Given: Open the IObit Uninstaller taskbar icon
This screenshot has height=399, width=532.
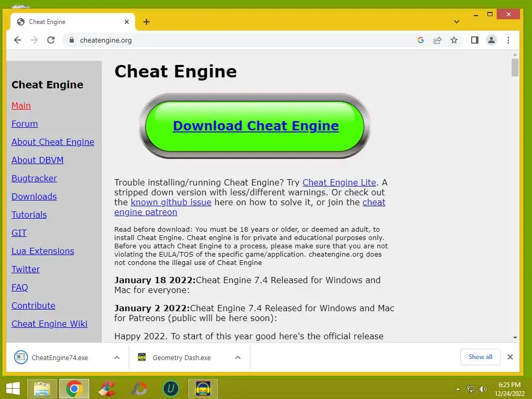Looking at the screenshot, I should (170, 389).
